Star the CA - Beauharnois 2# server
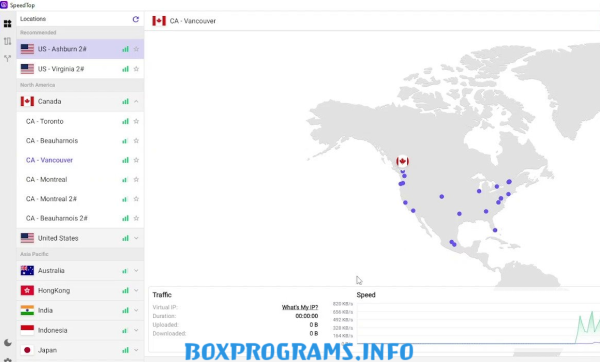The width and height of the screenshot is (600, 362). (136, 218)
